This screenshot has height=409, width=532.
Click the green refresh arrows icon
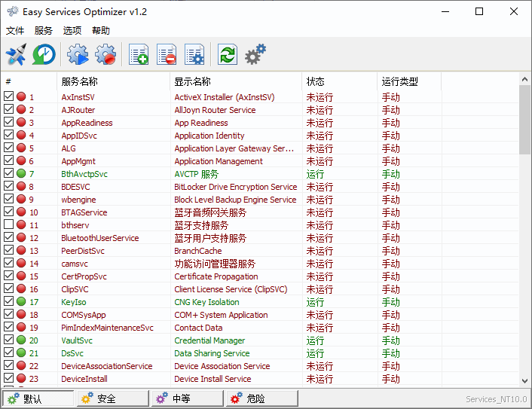[228, 54]
